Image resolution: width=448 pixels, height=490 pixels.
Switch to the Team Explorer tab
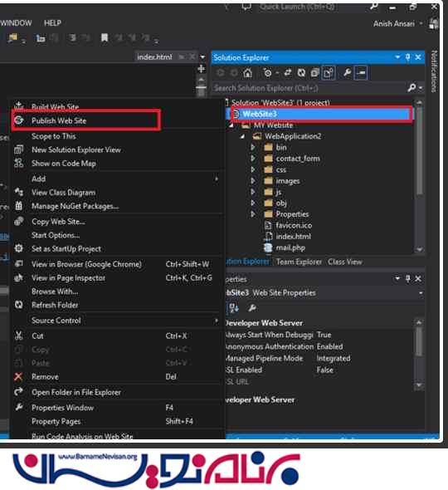[x=299, y=262]
